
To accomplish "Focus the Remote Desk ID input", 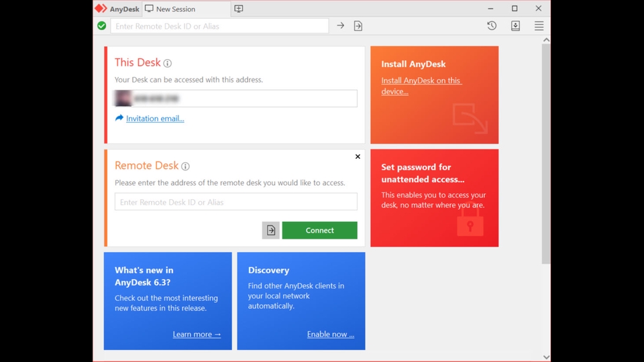I will point(235,202).
